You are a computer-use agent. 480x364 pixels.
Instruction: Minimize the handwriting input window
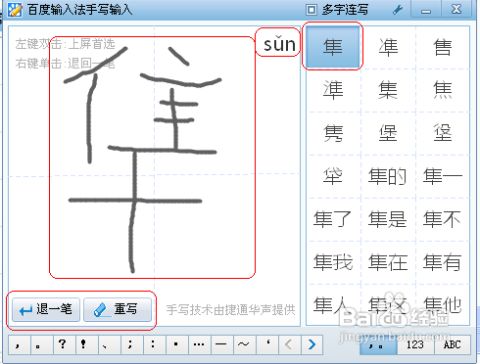426,10
